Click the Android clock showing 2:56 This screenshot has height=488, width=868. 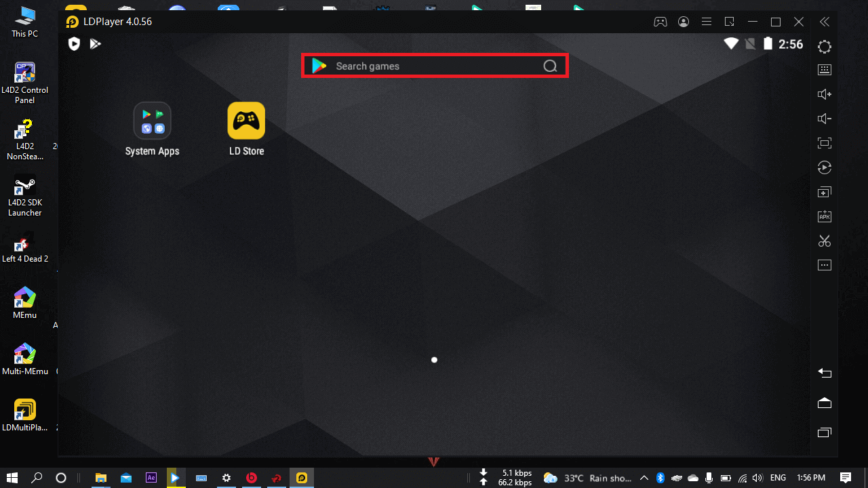point(791,44)
